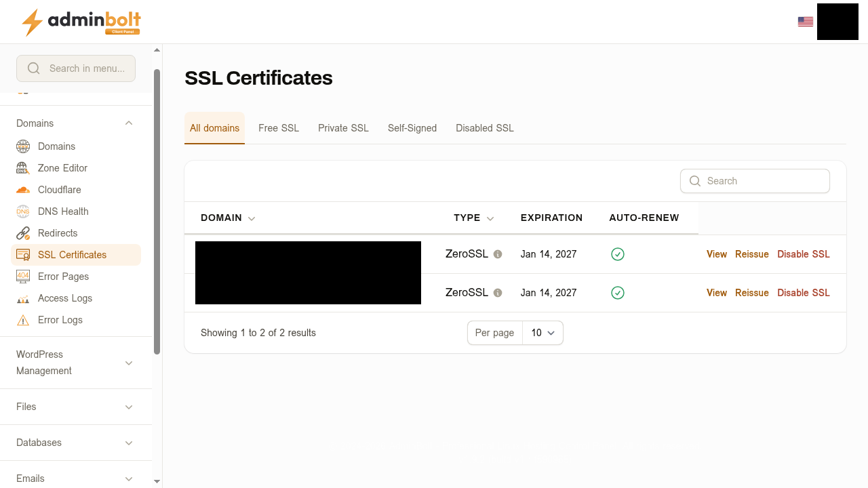Open the Per page 10 dropdown

coord(543,333)
